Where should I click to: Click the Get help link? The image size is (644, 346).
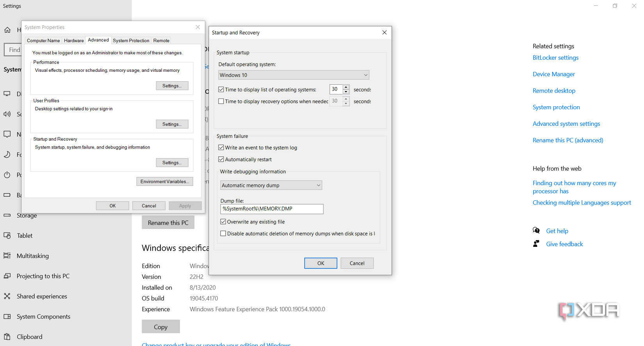tap(557, 231)
